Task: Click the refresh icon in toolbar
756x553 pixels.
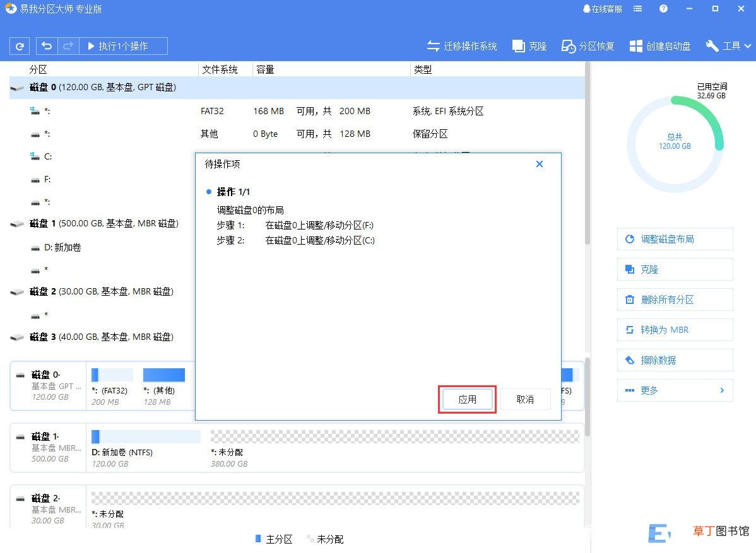Action: pyautogui.click(x=20, y=46)
